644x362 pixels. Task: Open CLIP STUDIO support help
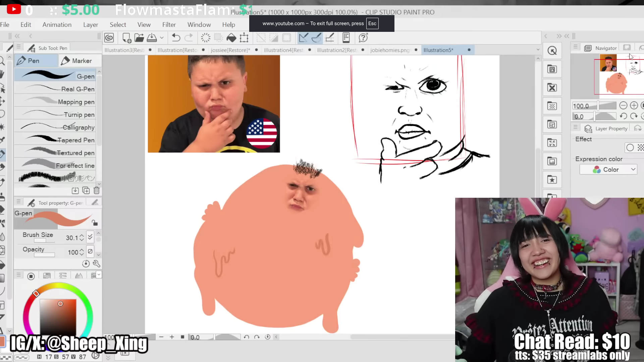pyautogui.click(x=363, y=38)
